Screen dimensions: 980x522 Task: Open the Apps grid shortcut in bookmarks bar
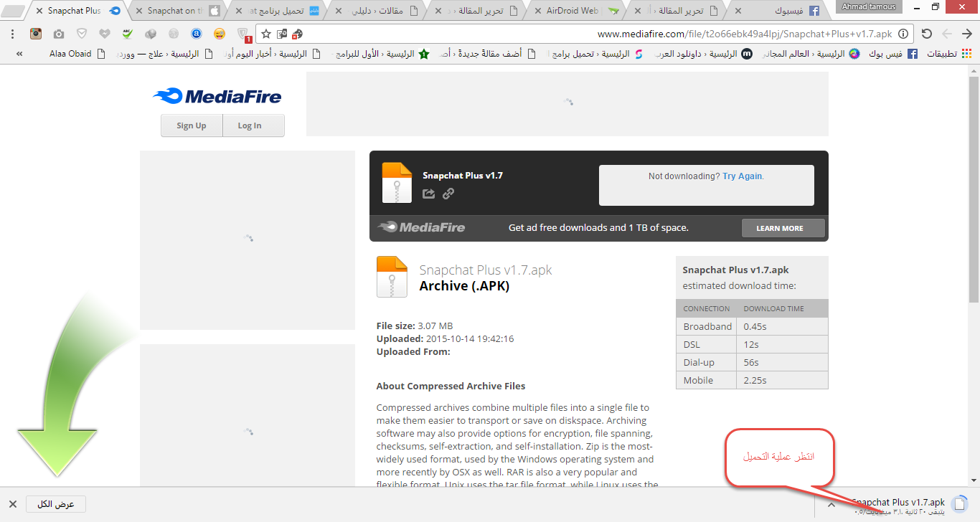pos(948,54)
